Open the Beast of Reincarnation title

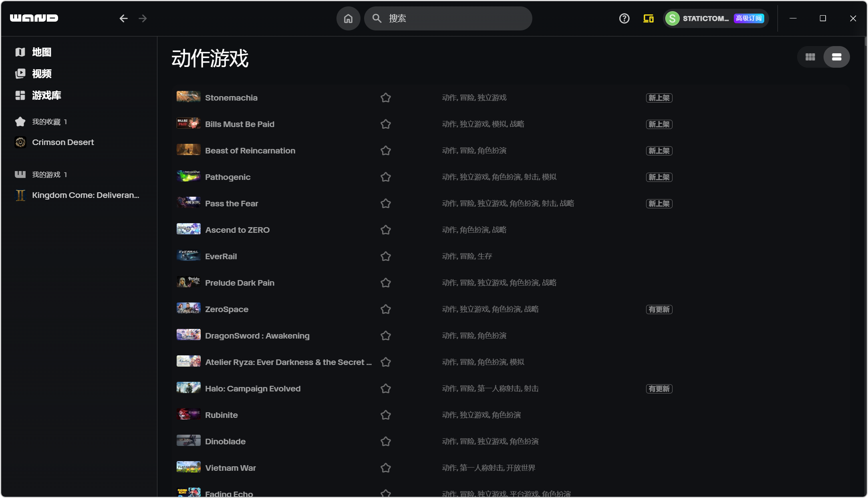[250, 151]
